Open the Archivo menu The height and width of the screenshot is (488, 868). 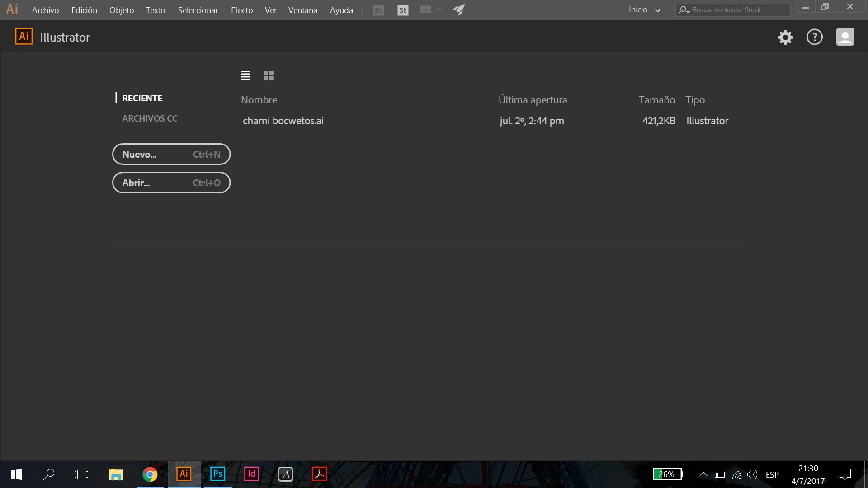tap(45, 10)
